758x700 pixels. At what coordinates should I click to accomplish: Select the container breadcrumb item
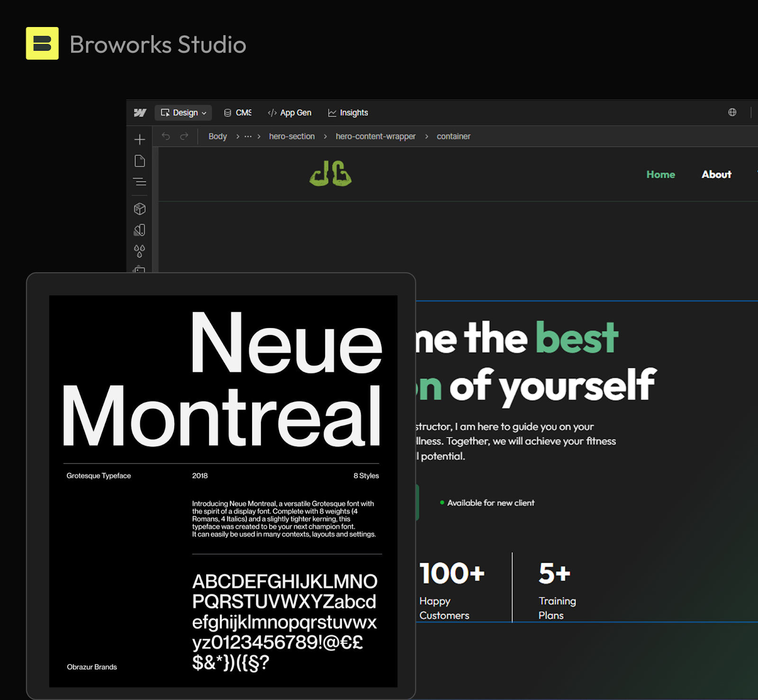453,136
